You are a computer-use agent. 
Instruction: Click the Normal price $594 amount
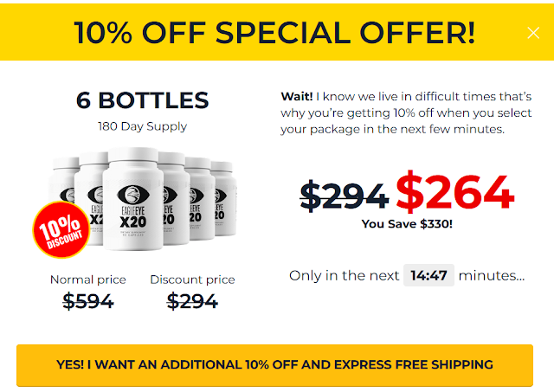[88, 301]
